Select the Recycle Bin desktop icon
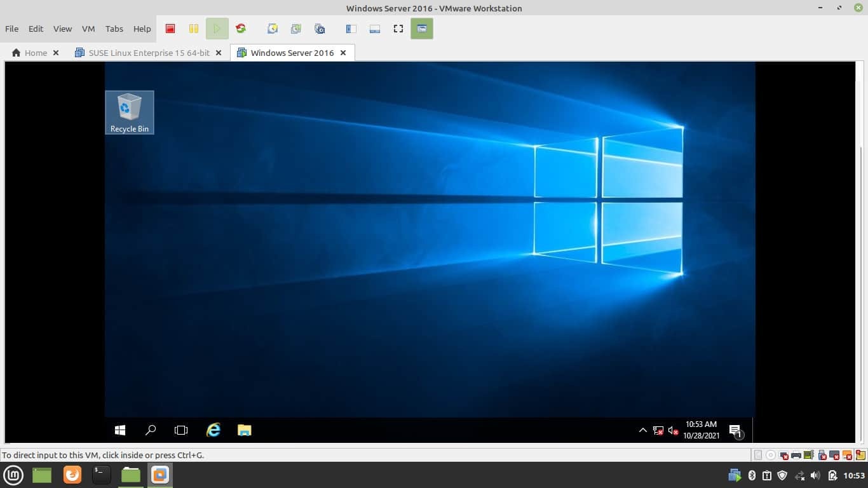Image resolution: width=868 pixels, height=488 pixels. click(130, 112)
